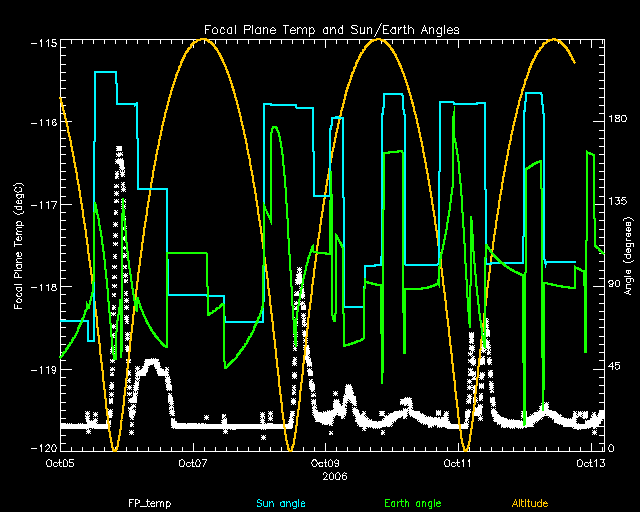
Task: Click the Oct13 x-axis date label
Action: click(x=591, y=464)
